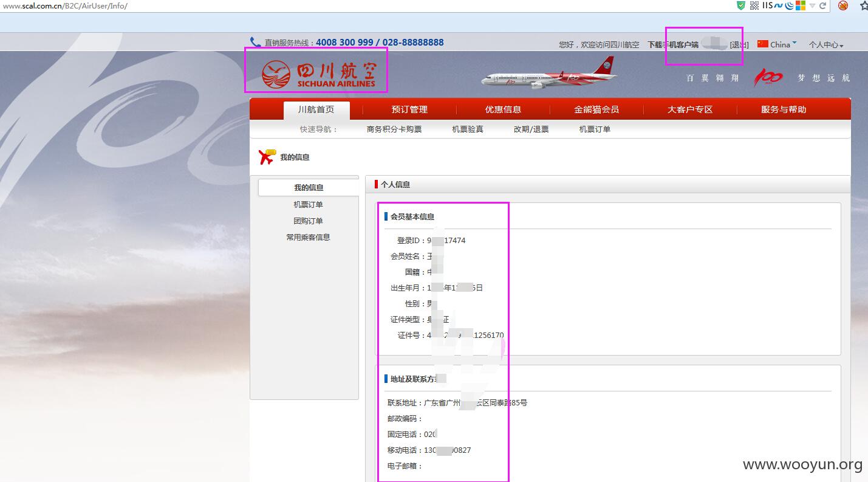The width and height of the screenshot is (868, 482).
Task: Click the 商务积分卡购票 quick link
Action: [x=394, y=129]
